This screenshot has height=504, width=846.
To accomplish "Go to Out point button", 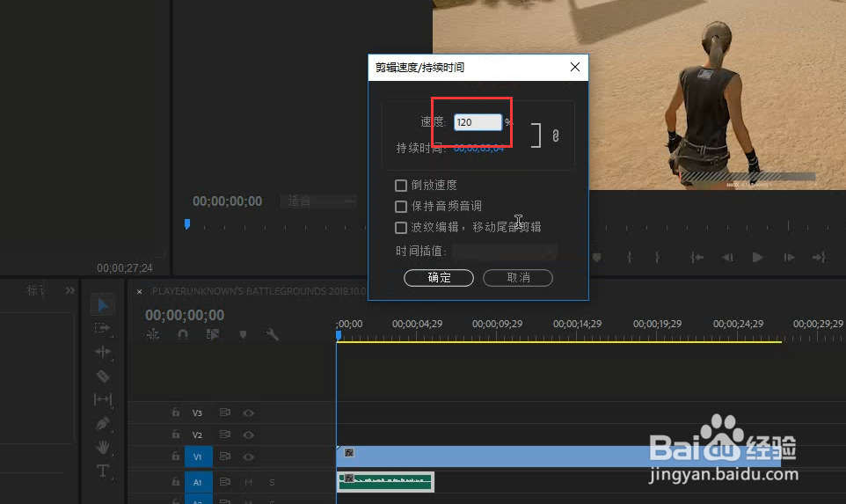I will pyautogui.click(x=819, y=258).
